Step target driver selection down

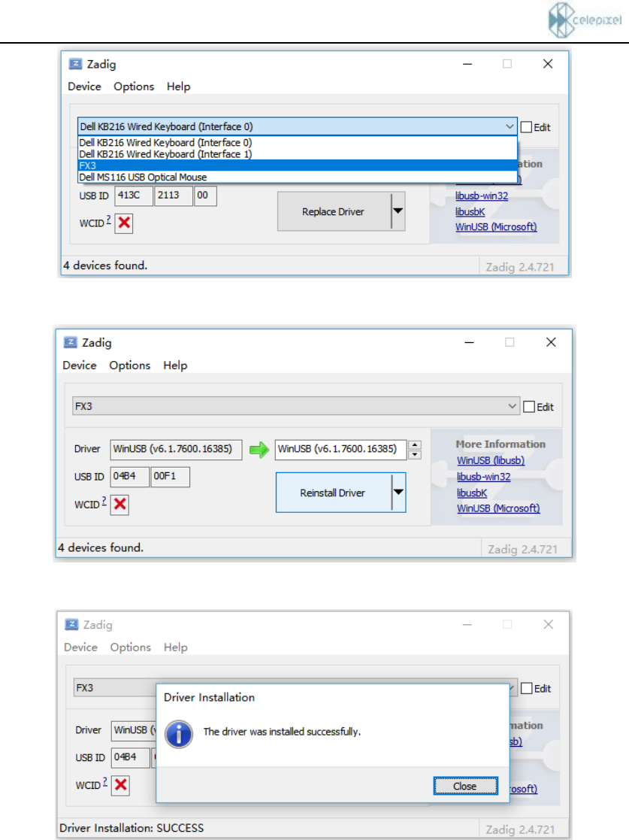[x=415, y=455]
